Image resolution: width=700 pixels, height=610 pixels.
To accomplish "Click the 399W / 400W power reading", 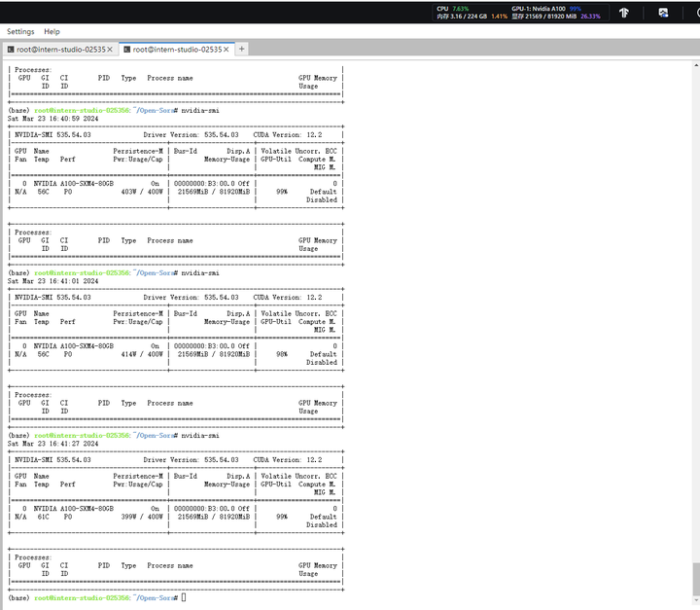I will coord(142,517).
